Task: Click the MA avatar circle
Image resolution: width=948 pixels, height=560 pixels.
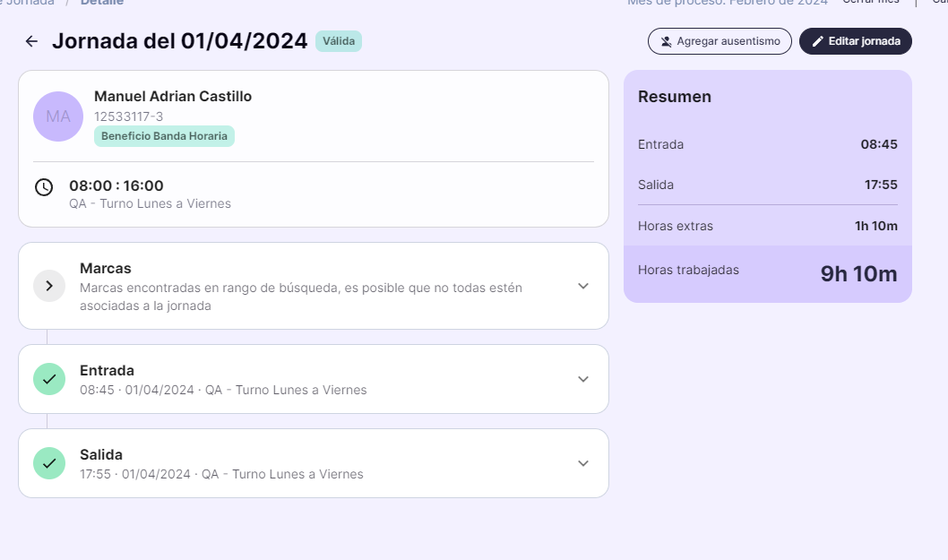Action: 58,116
